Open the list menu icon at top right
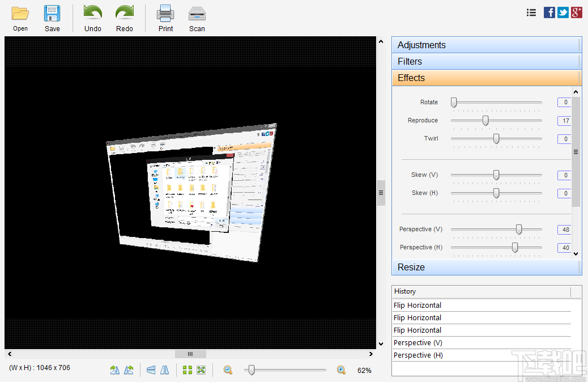The image size is (588, 382). [531, 13]
